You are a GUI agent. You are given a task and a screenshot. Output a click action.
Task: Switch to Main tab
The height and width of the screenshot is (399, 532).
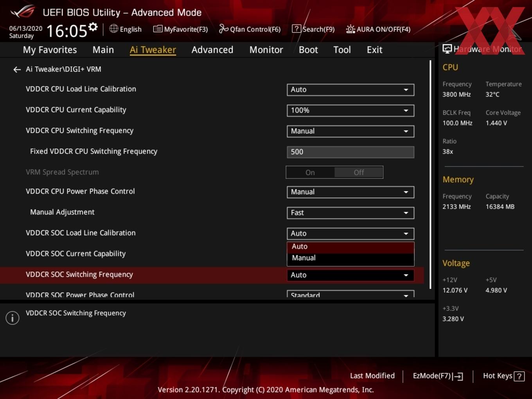[103, 50]
